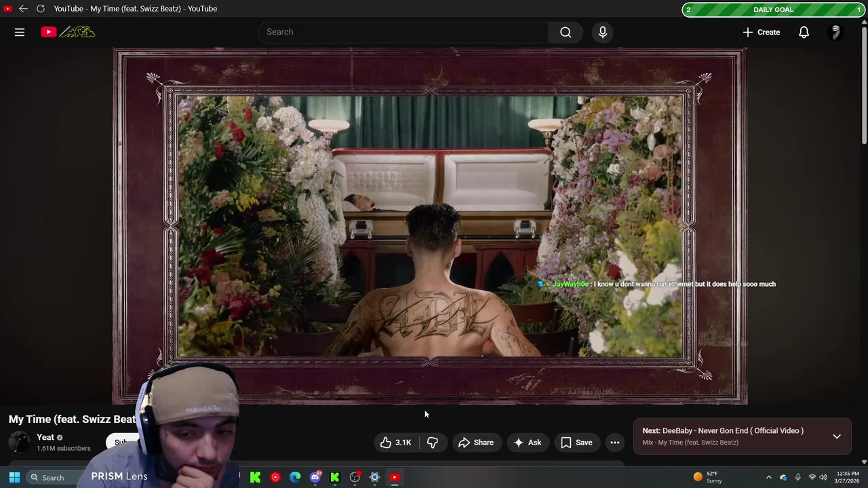This screenshot has height=488, width=868.
Task: Open the YouTube guide hamburger menu
Action: (x=20, y=32)
